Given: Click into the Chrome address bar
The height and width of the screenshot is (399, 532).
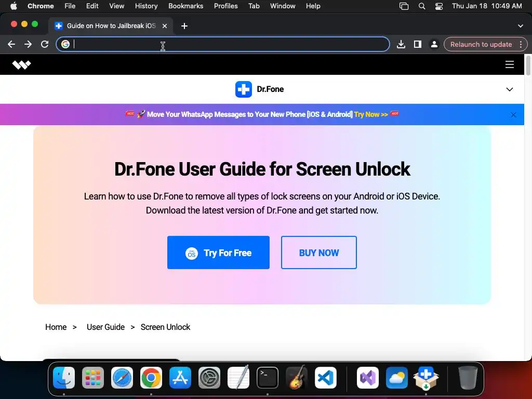Looking at the screenshot, I should (x=222, y=45).
